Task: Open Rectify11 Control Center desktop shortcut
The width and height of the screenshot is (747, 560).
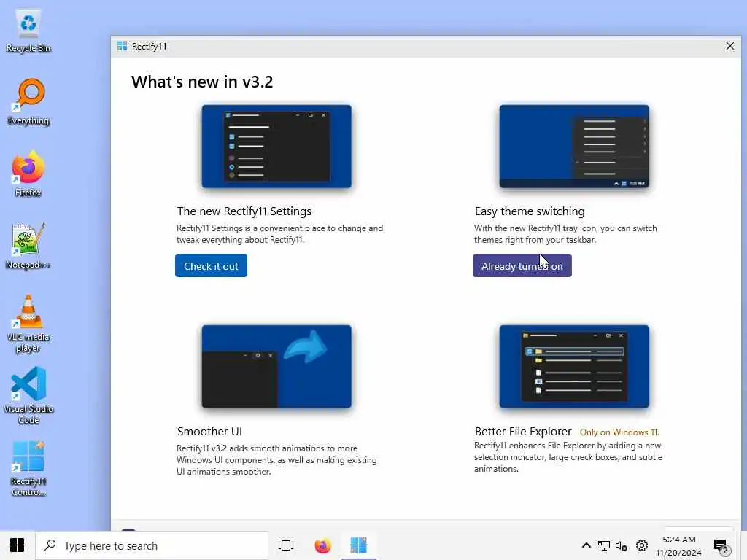Action: pyautogui.click(x=28, y=469)
